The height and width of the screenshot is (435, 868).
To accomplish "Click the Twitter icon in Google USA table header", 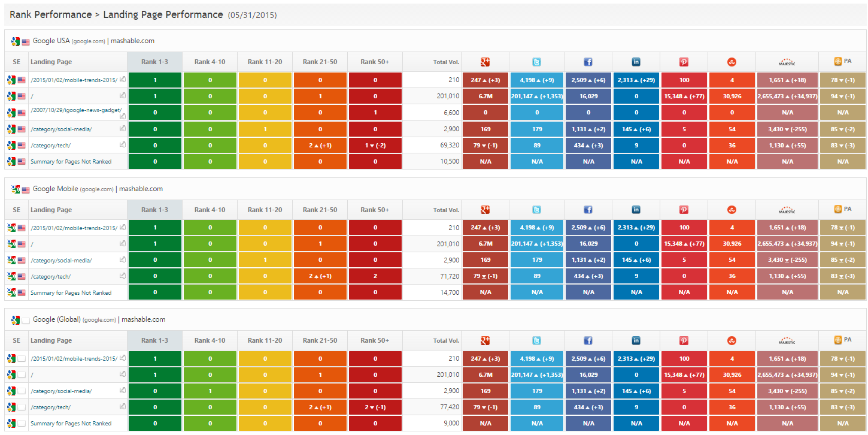I will [x=536, y=62].
